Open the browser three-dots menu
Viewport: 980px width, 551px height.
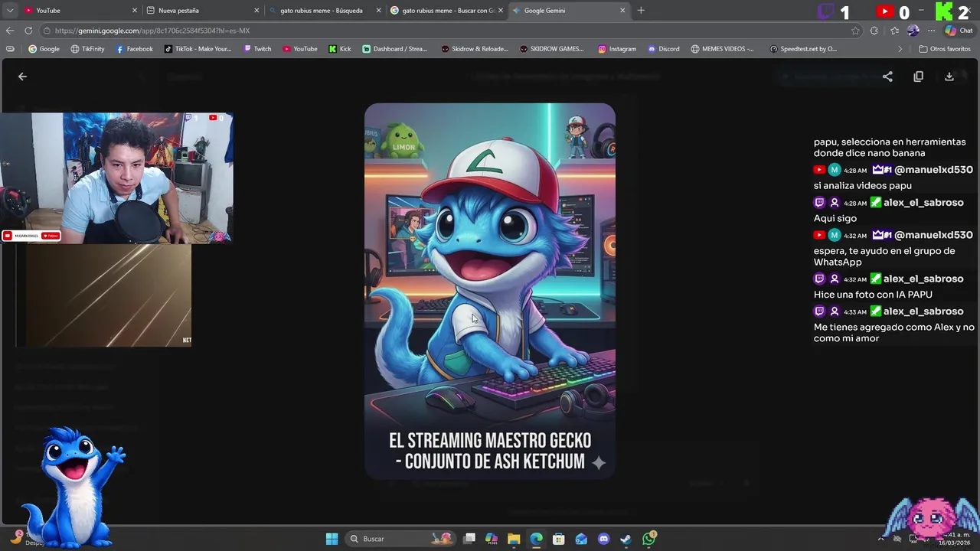[x=931, y=31]
